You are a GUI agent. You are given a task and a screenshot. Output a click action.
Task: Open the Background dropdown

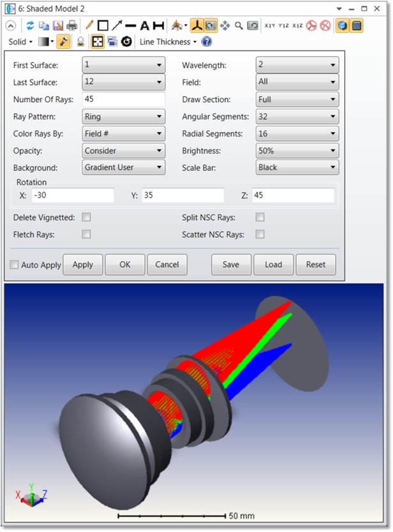[x=124, y=167]
